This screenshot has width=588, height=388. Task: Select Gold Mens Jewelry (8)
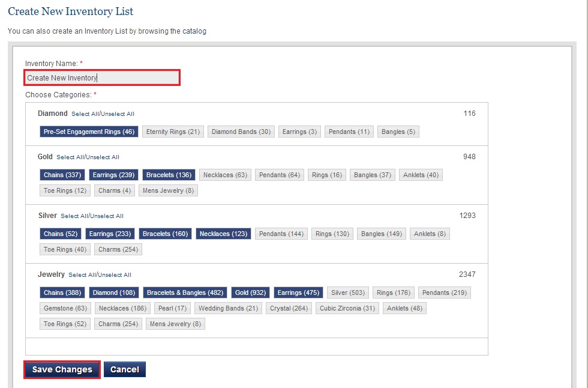point(168,190)
